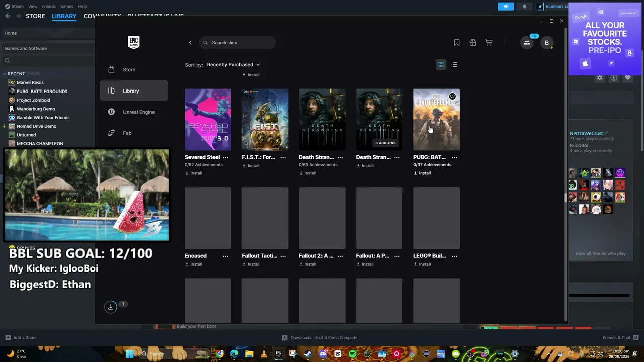Install Encased
644x362 pixels.
[x=194, y=264]
